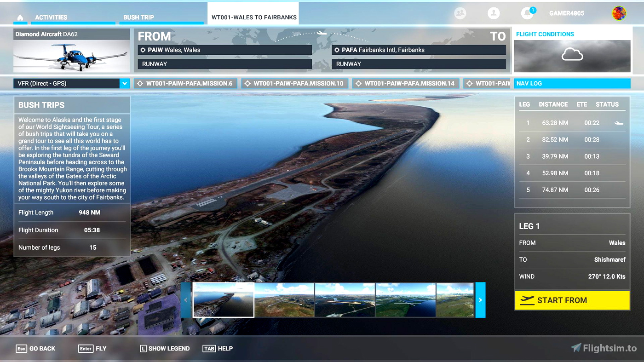Open the Flight Conditions panel

tap(572, 50)
